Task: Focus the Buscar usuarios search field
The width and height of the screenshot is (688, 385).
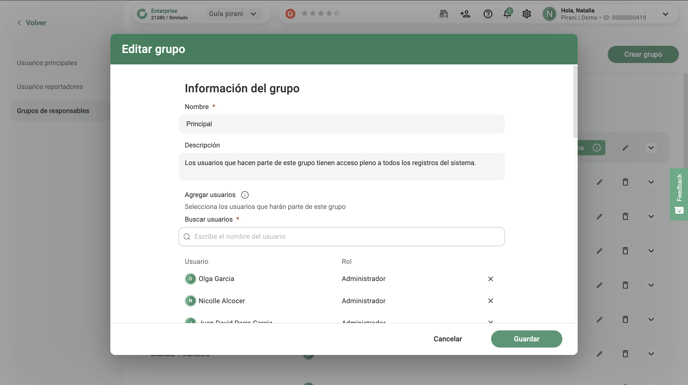Action: point(341,237)
